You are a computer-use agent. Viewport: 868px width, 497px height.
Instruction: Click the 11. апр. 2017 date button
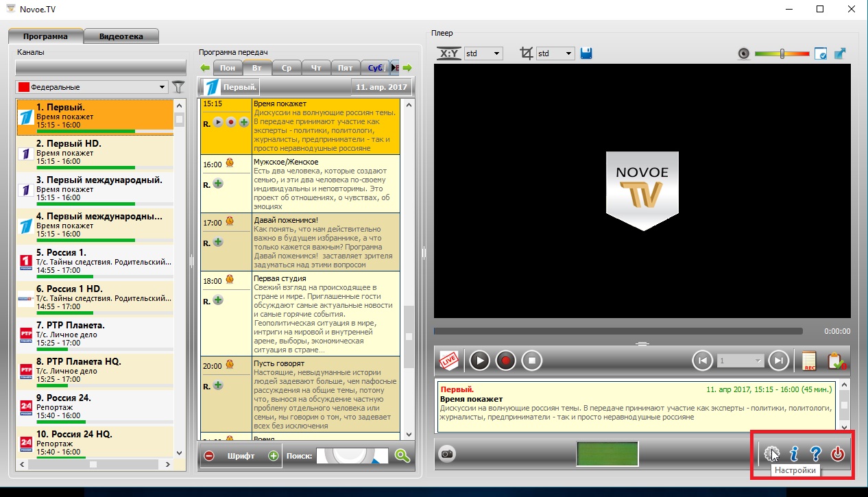(382, 87)
